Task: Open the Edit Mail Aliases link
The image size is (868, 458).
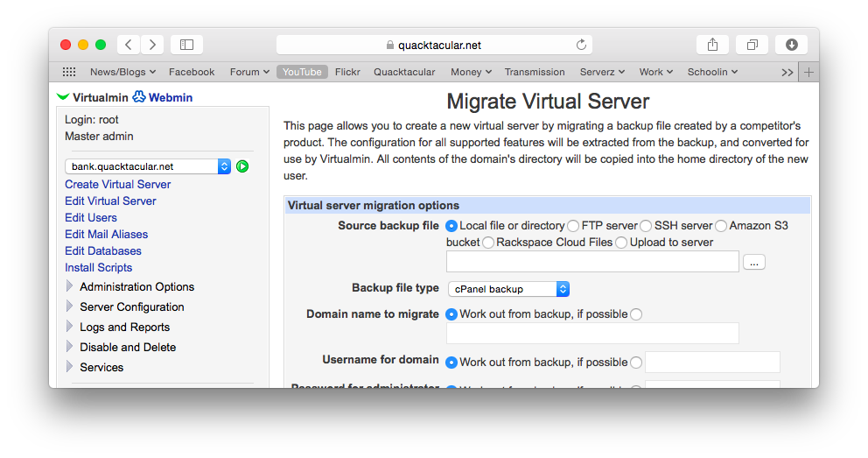Action: pos(106,235)
